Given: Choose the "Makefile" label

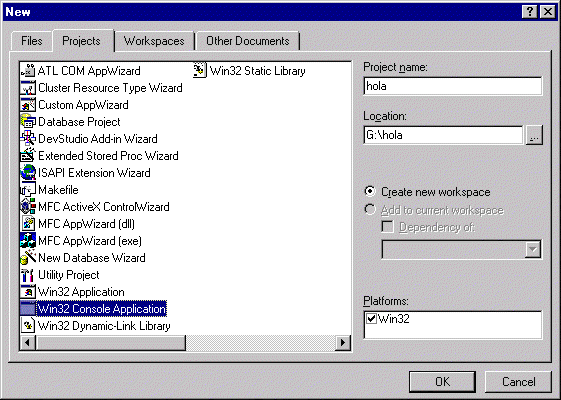Looking at the screenshot, I should coord(58,190).
